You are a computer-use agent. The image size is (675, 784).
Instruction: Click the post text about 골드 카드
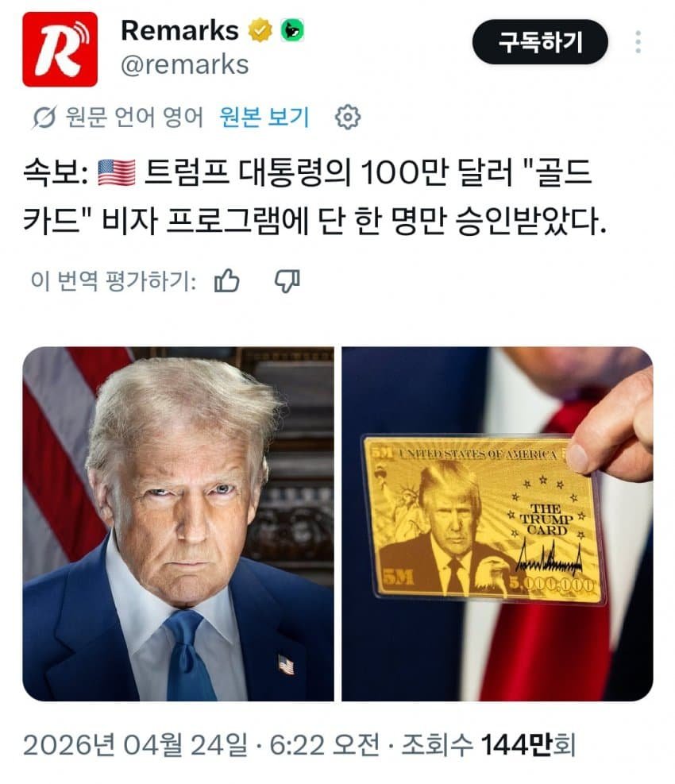315,196
